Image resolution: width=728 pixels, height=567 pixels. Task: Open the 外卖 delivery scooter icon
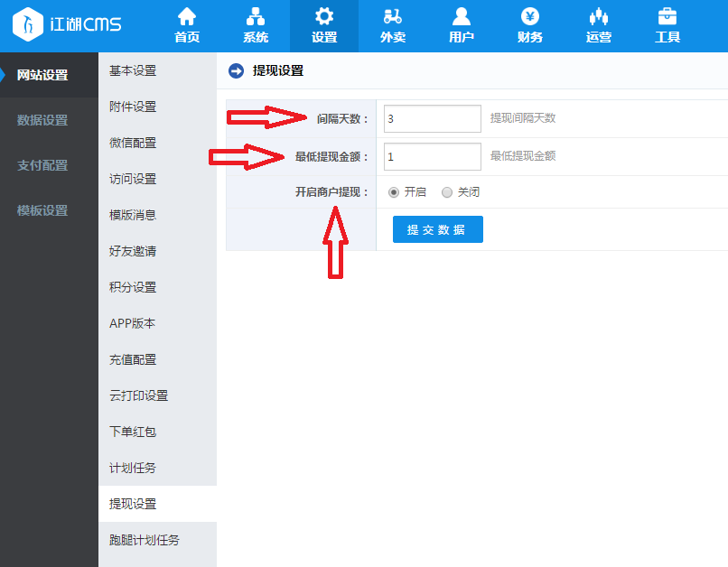[x=393, y=17]
